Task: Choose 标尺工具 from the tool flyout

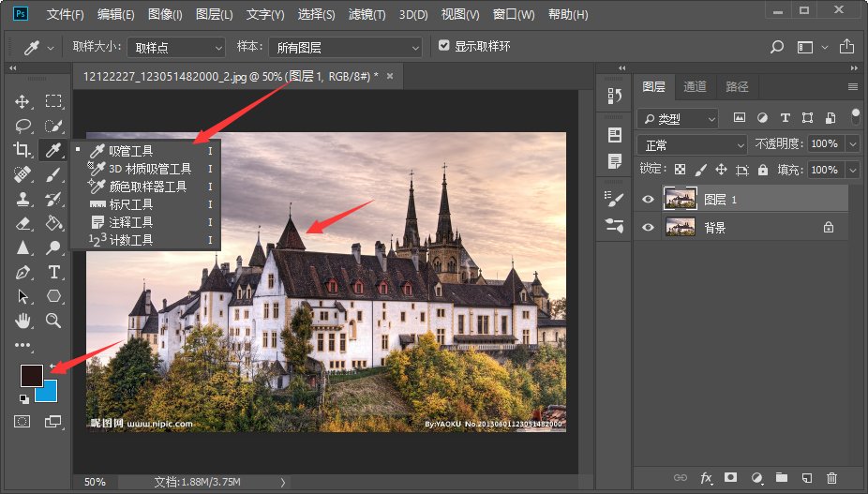Action: (x=131, y=204)
